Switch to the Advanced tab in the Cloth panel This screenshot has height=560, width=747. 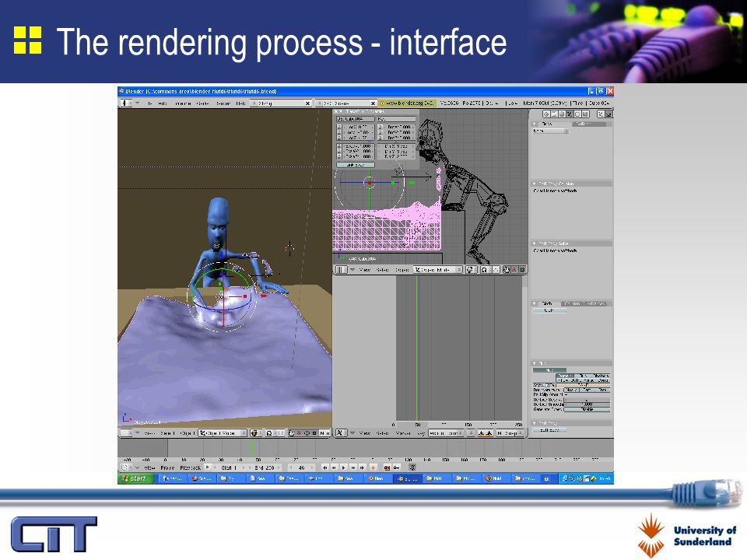coord(596,303)
